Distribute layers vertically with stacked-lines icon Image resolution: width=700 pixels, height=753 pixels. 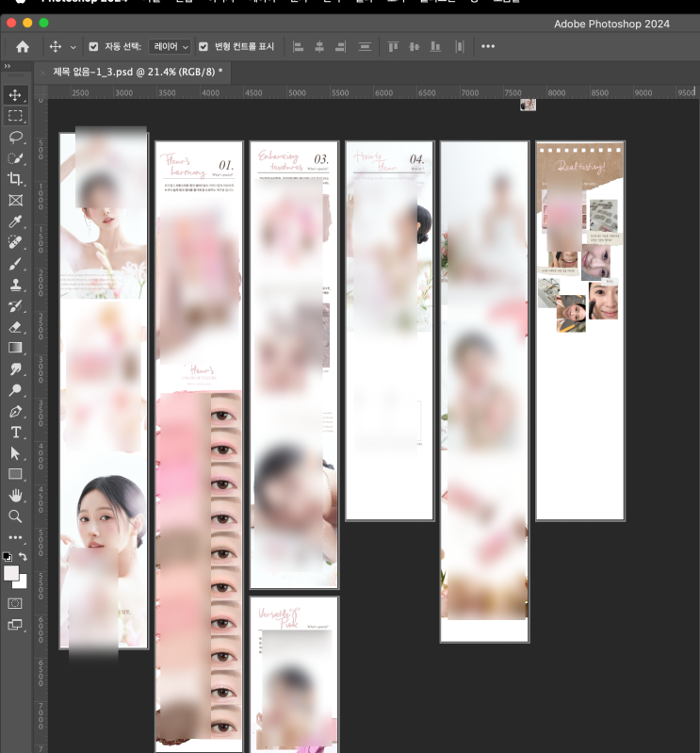pos(365,46)
